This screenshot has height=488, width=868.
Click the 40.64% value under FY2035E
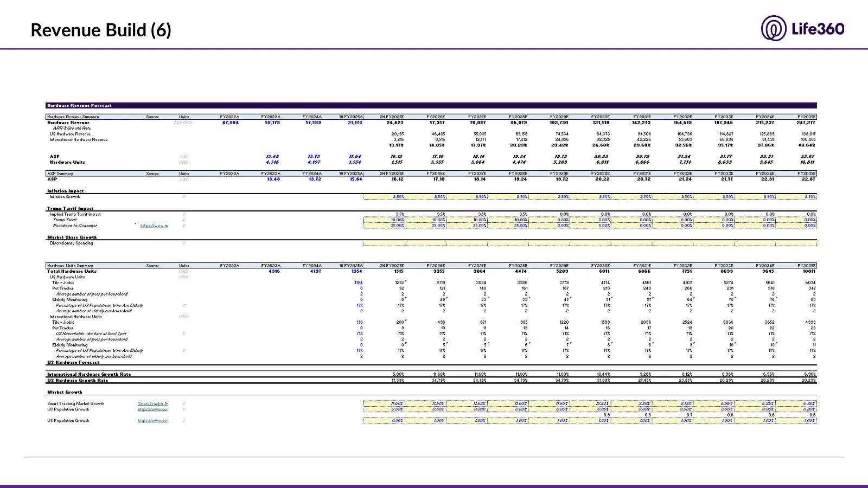pos(807,145)
